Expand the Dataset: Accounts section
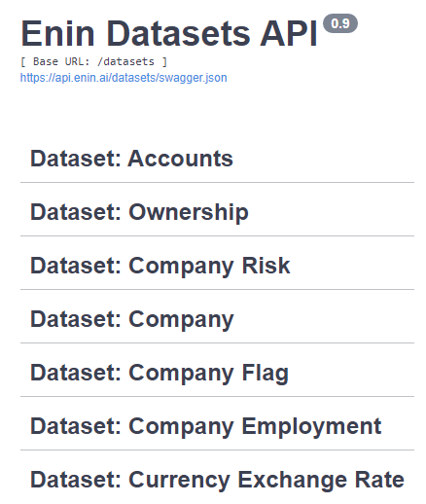 (x=217, y=159)
